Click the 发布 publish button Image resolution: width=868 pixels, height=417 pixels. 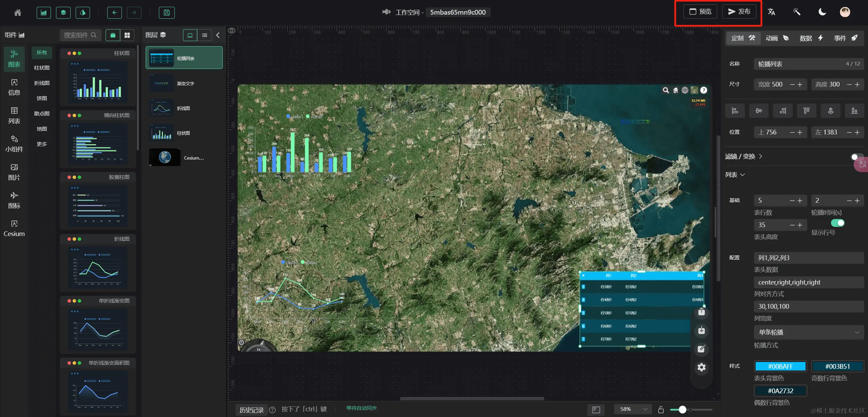pos(739,12)
